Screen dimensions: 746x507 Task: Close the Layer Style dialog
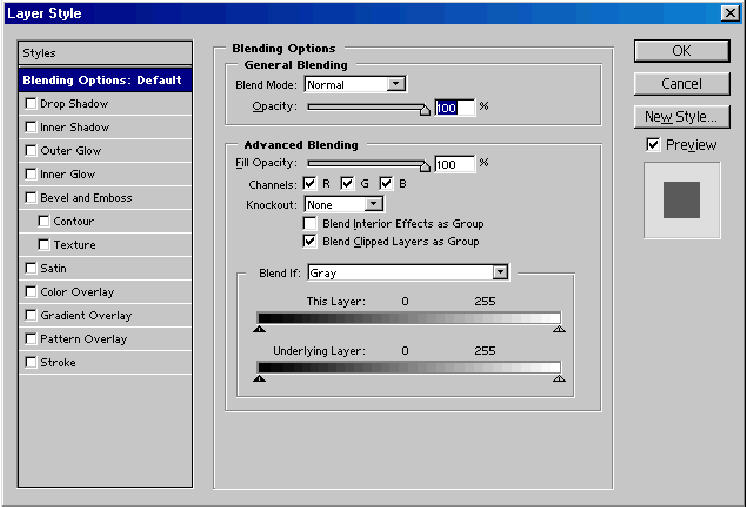(x=730, y=12)
